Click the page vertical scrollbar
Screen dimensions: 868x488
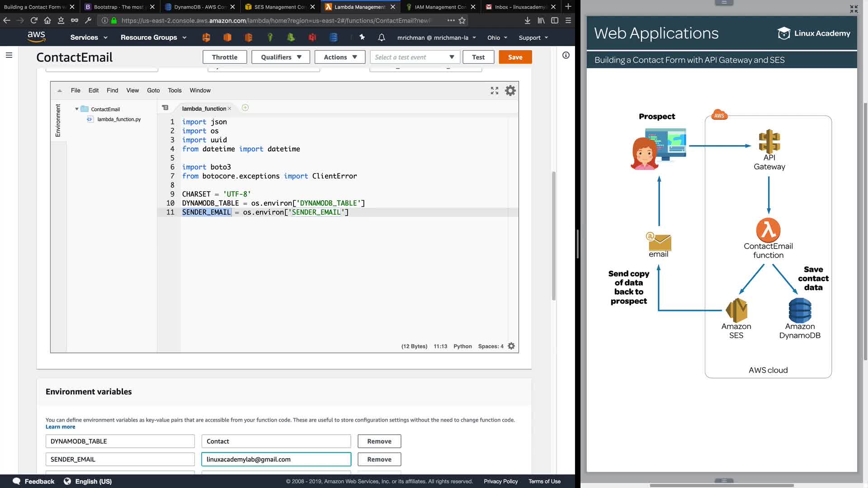click(x=553, y=235)
